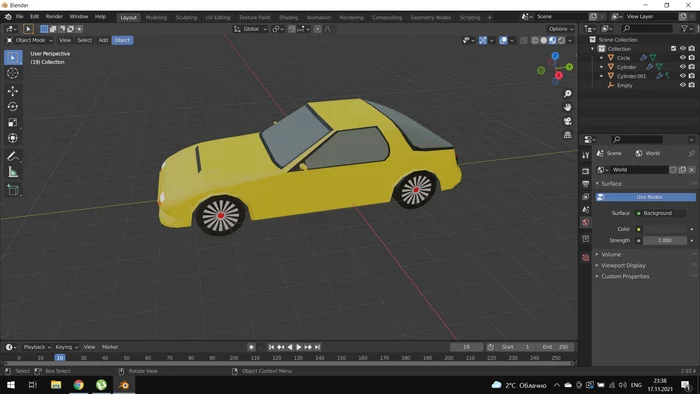Switch to the Shading workspace tab

click(288, 17)
